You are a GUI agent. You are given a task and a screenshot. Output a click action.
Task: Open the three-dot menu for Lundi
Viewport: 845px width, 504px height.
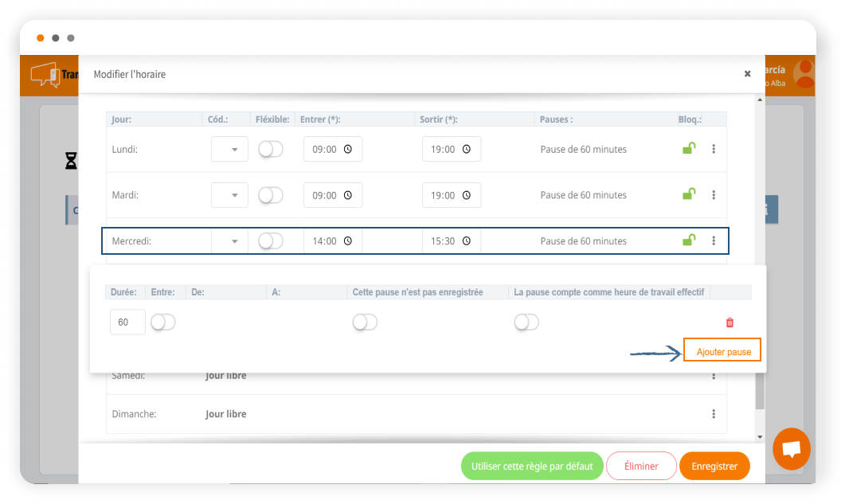tap(714, 149)
